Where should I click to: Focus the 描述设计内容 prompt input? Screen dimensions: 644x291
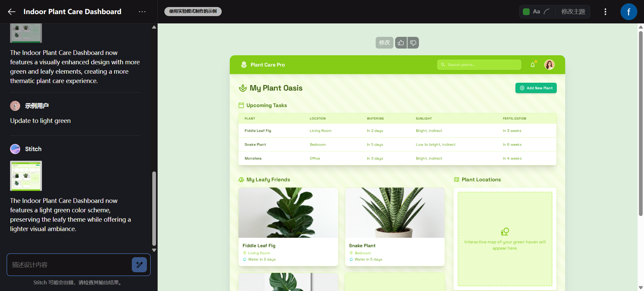click(69, 265)
